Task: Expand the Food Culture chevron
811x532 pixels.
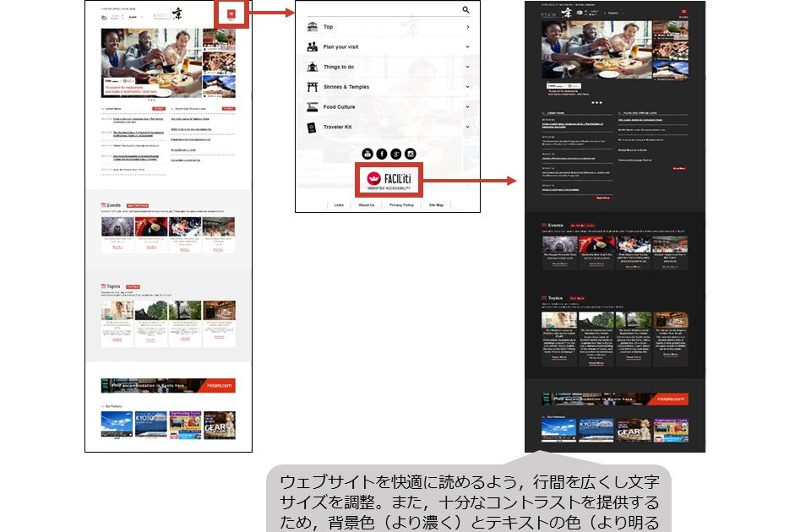Action: [x=467, y=107]
